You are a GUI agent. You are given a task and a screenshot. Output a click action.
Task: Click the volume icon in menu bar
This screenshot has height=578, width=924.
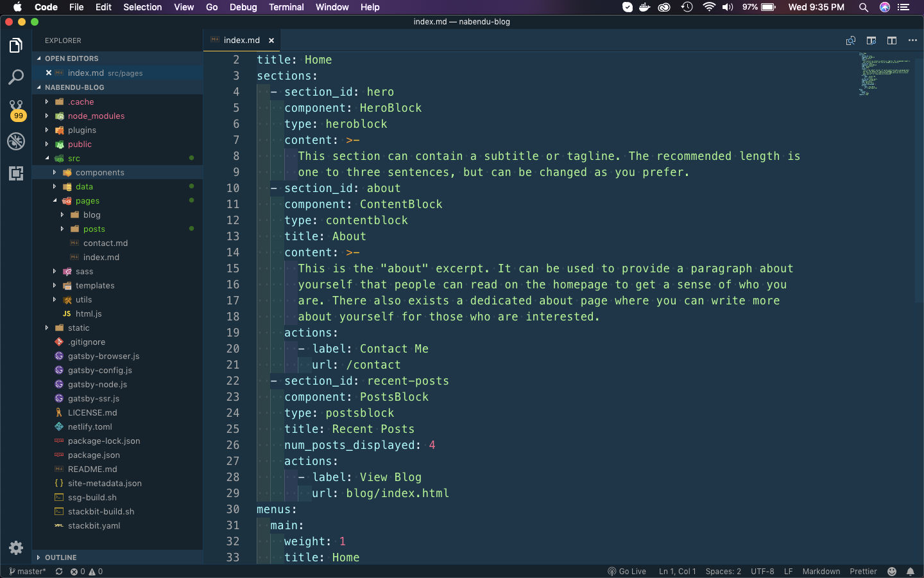pyautogui.click(x=728, y=7)
